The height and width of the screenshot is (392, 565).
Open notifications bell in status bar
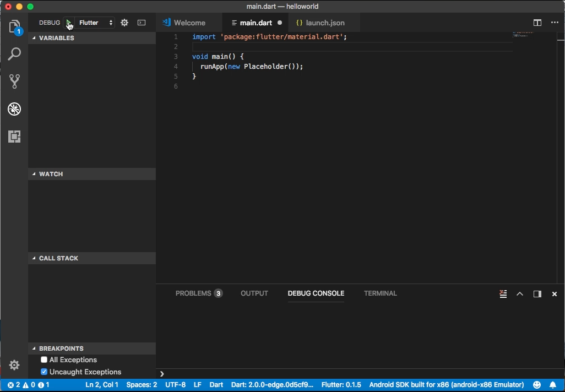(x=553, y=385)
